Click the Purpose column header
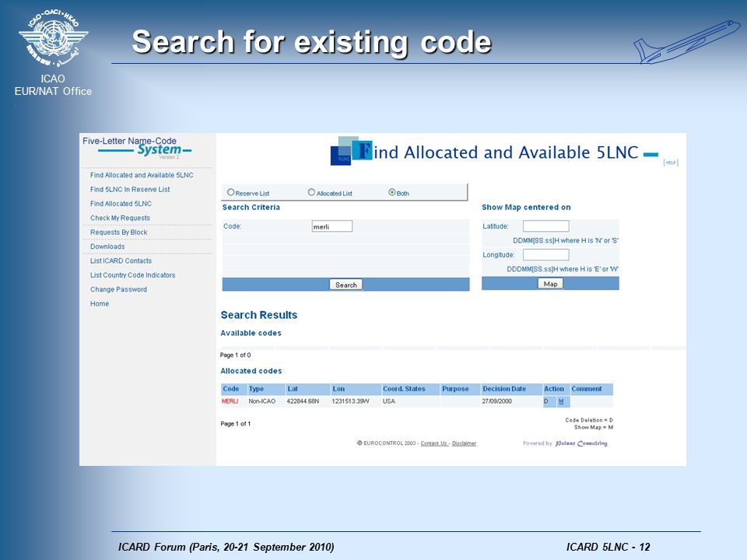 click(460, 389)
